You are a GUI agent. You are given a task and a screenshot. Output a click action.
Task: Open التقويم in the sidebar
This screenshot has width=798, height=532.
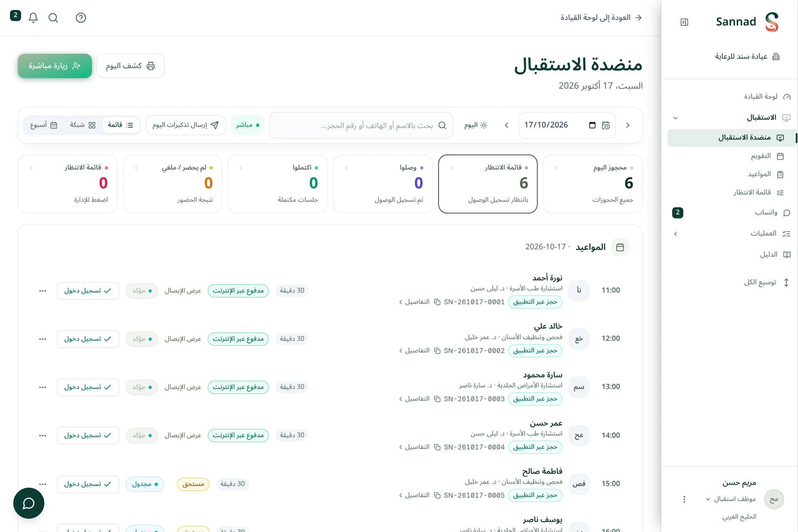(731, 156)
